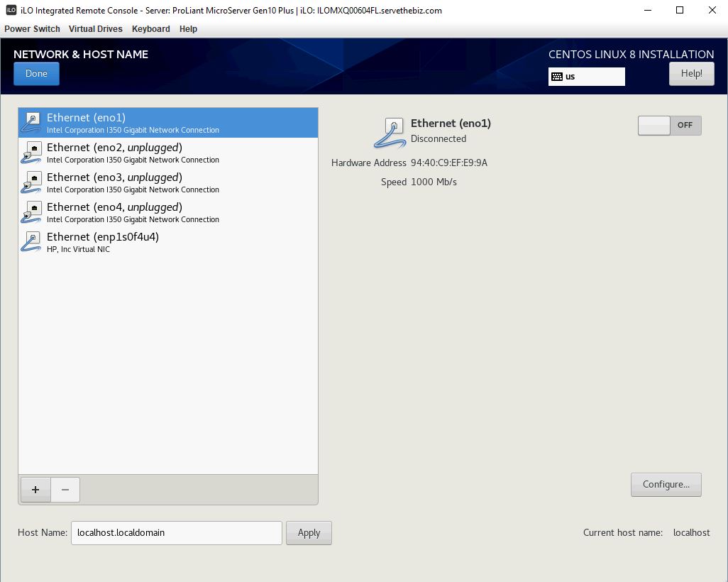Click the 'Disconnected' status text
This screenshot has height=582, width=728.
439,138
